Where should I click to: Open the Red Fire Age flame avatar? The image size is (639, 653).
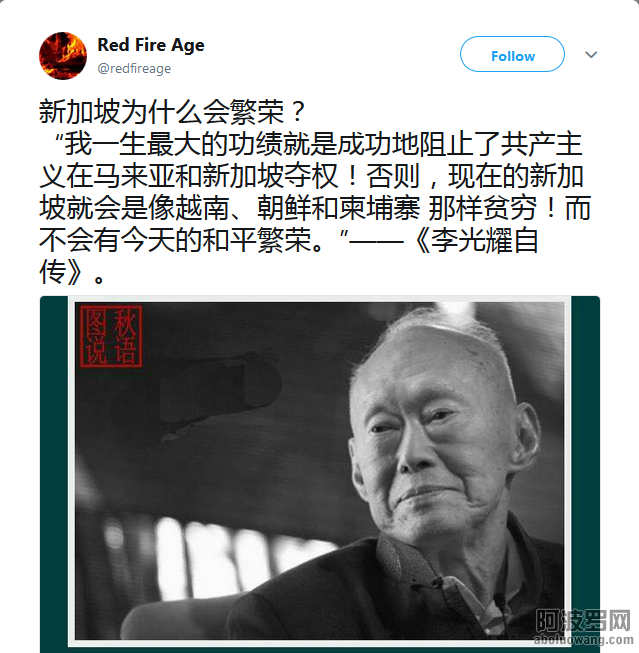tap(63, 56)
